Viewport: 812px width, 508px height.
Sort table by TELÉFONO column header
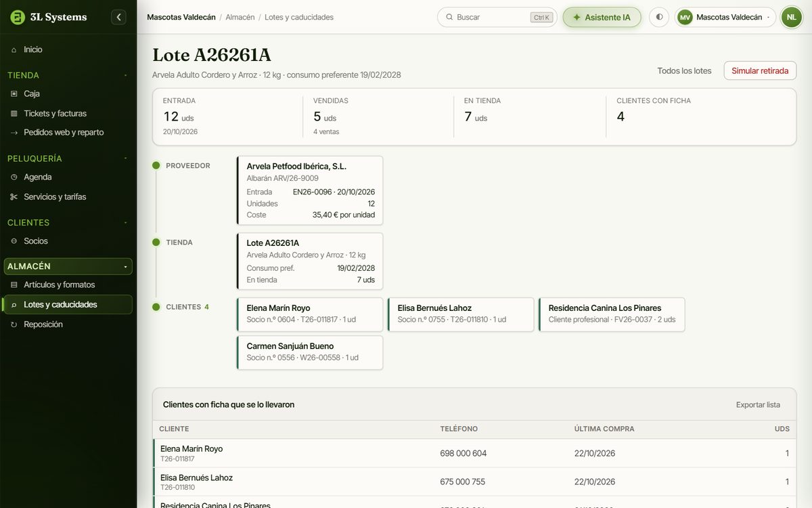(x=459, y=429)
